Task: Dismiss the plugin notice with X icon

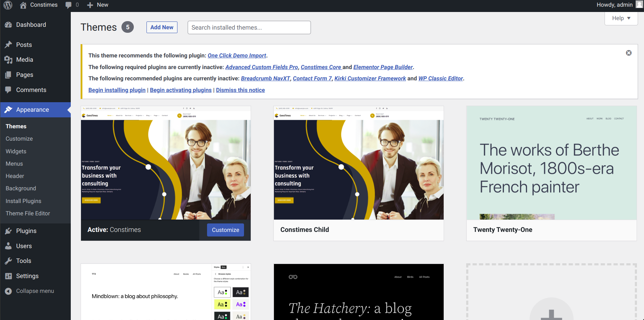Action: pos(629,53)
